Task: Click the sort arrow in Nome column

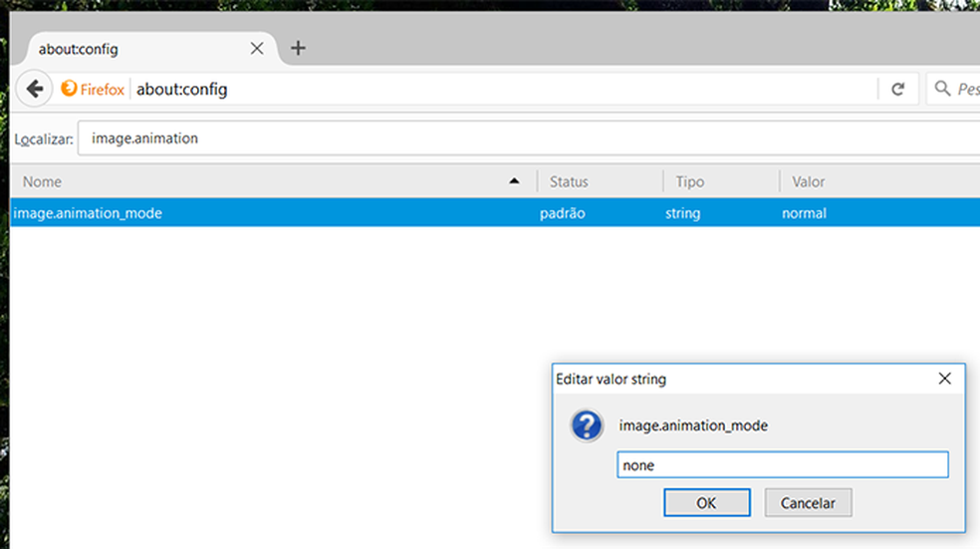Action: pyautogui.click(x=514, y=181)
